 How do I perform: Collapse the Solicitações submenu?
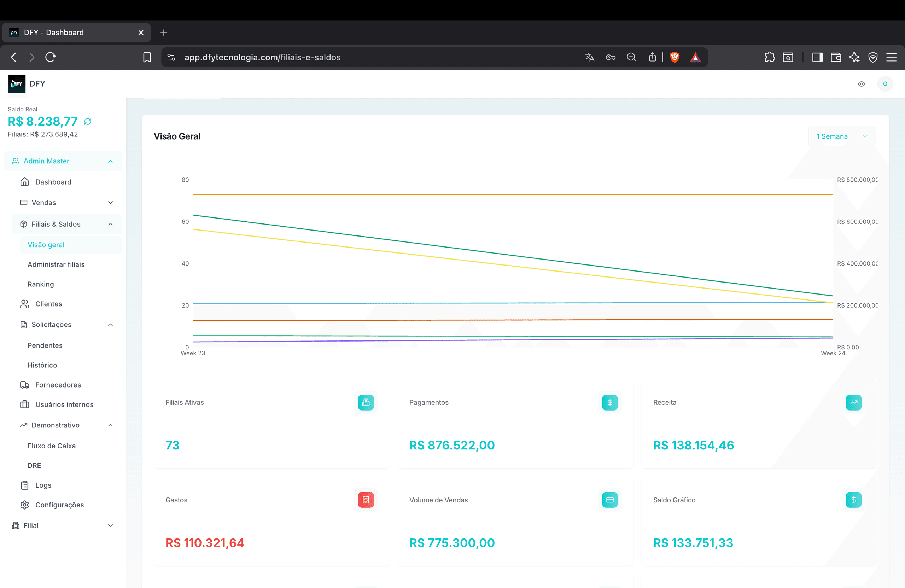[x=67, y=325]
